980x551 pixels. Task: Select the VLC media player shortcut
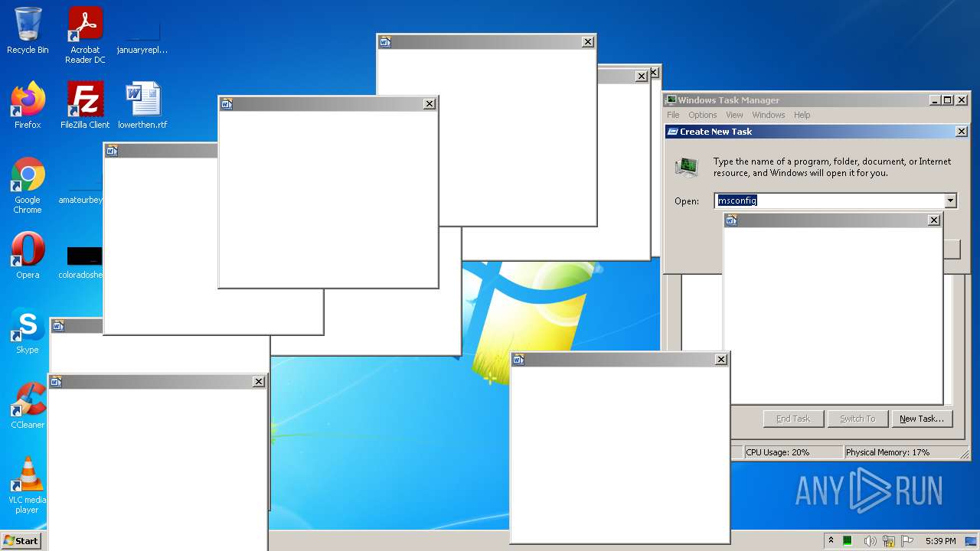pyautogui.click(x=28, y=484)
